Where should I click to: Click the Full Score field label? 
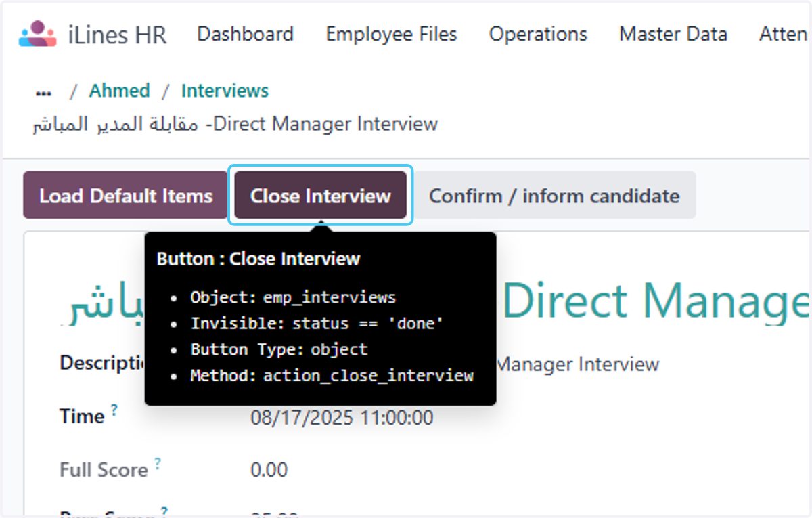click(x=104, y=469)
